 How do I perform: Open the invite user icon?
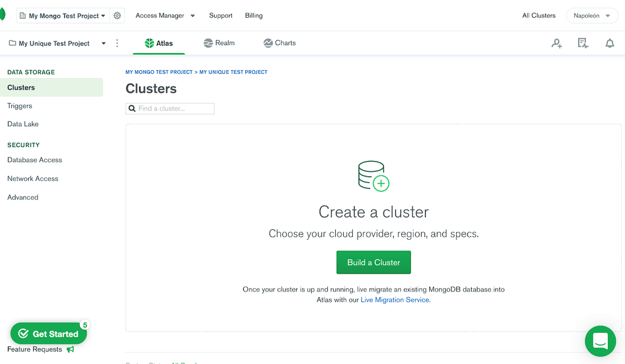(x=556, y=43)
